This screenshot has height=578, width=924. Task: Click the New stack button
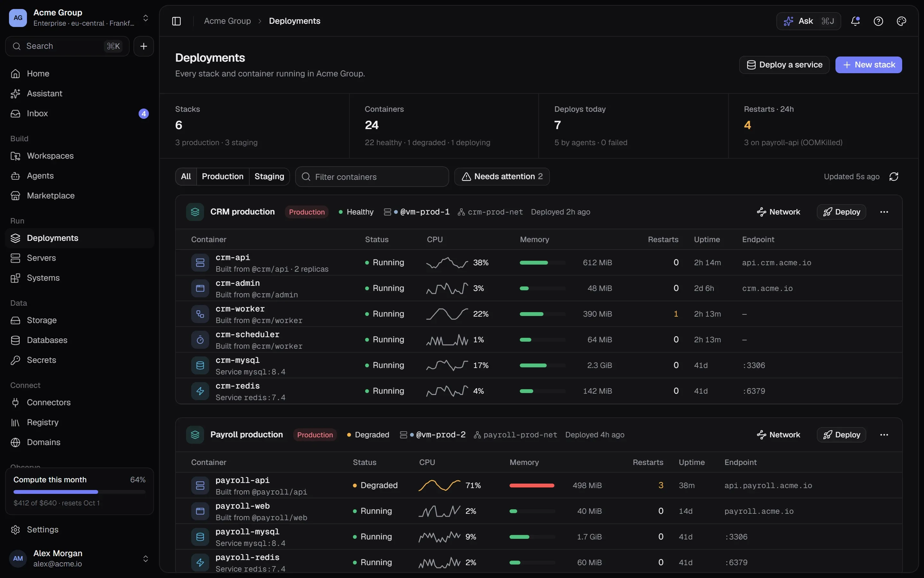[868, 65]
